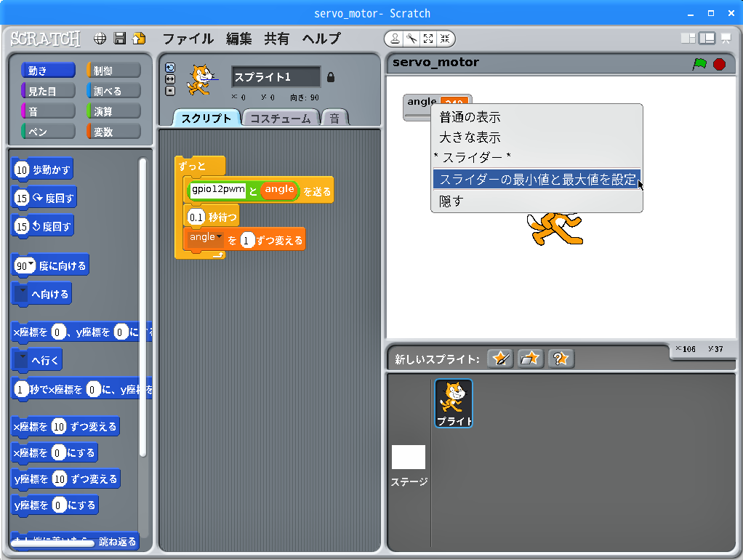Select the 変数 block category
743x560 pixels.
pos(113,132)
